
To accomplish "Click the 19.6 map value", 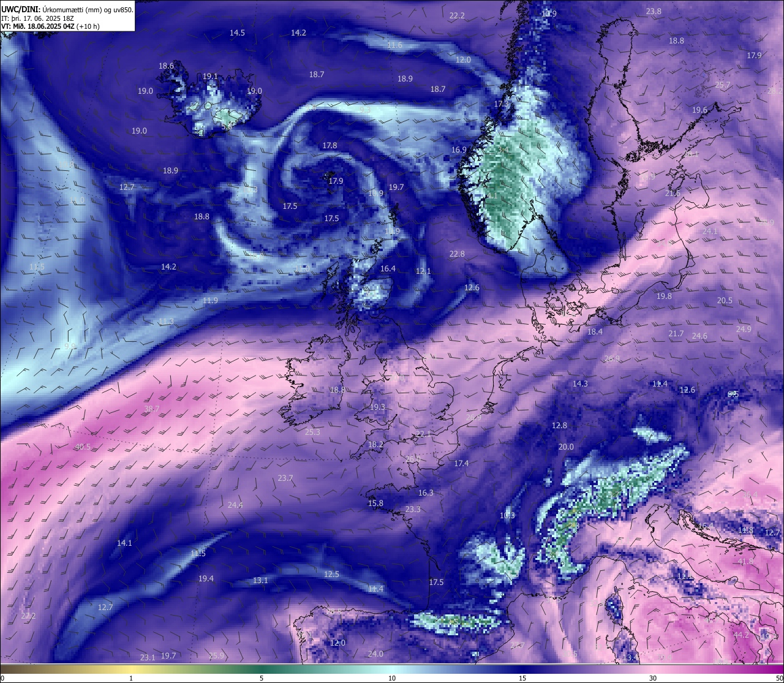I will 699,110.
